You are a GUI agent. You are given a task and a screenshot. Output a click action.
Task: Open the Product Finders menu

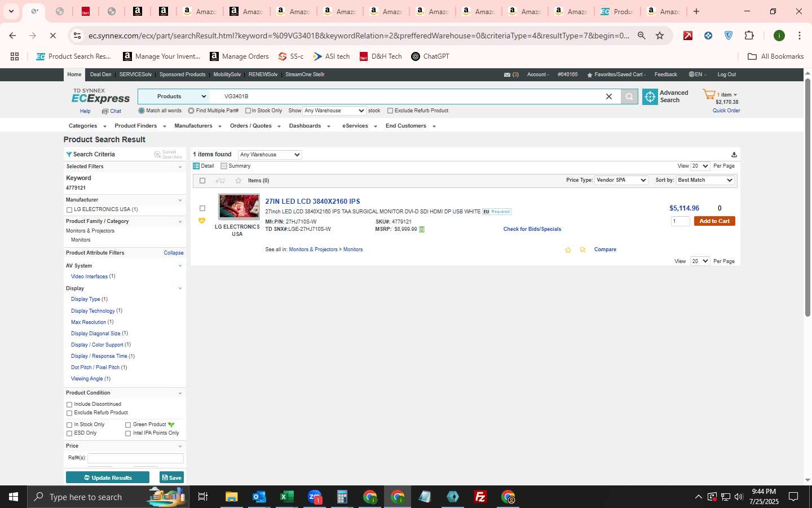(140, 126)
